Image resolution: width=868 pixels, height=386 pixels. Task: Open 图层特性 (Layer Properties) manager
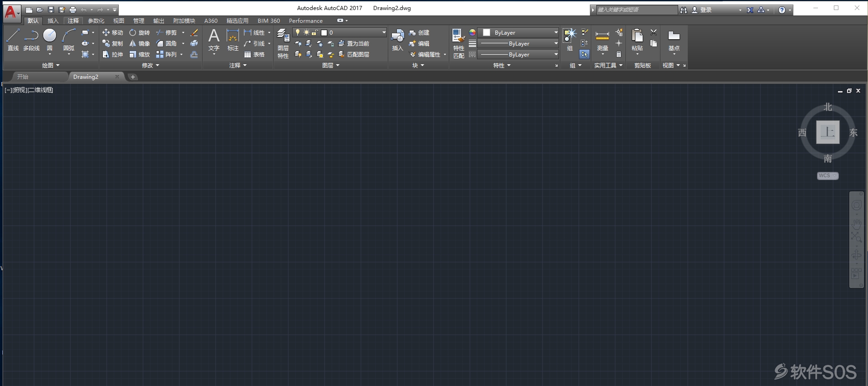(283, 43)
